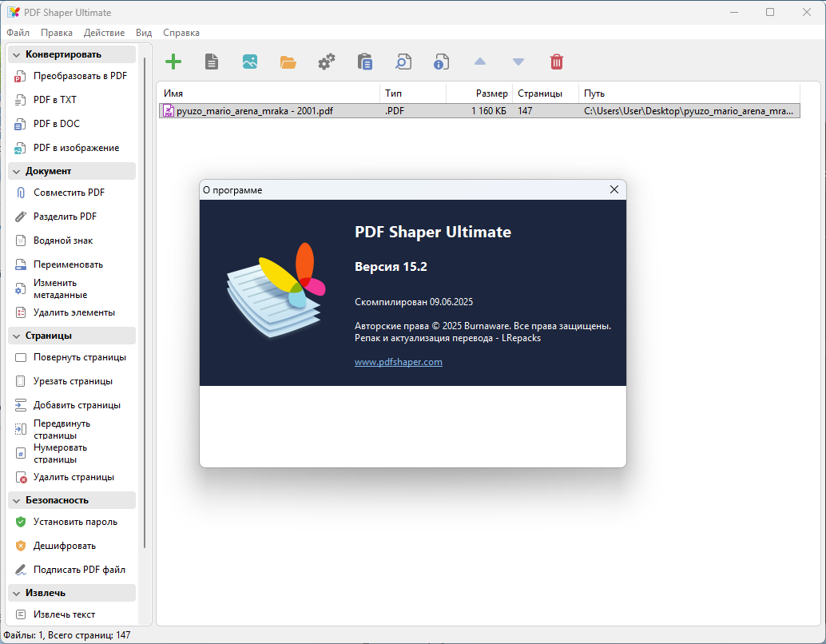Click the magnifier preview document icon
Viewport: 826px width, 644px height.
(403, 62)
